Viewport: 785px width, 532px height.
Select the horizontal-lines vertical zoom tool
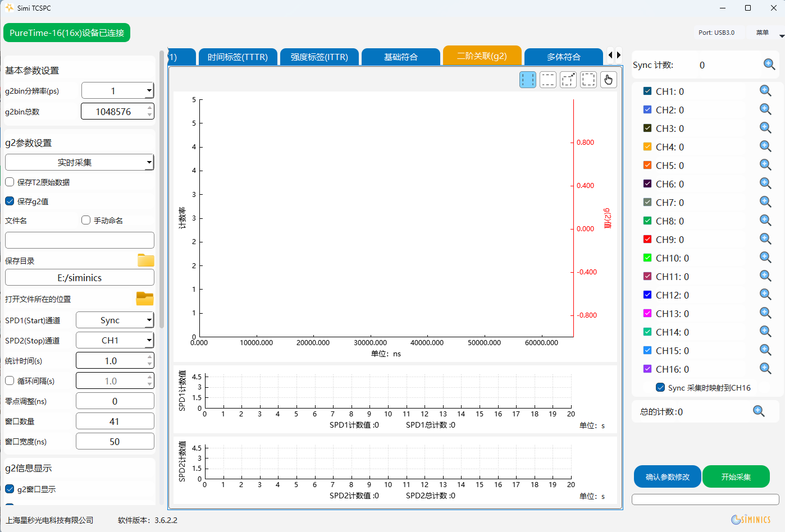click(x=547, y=80)
